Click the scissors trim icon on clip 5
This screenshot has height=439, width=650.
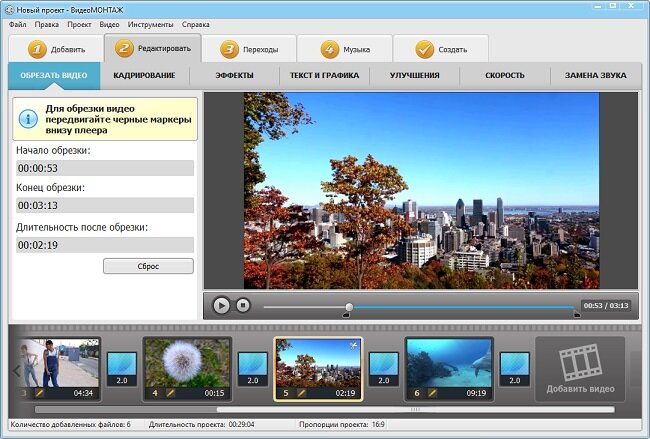click(353, 345)
